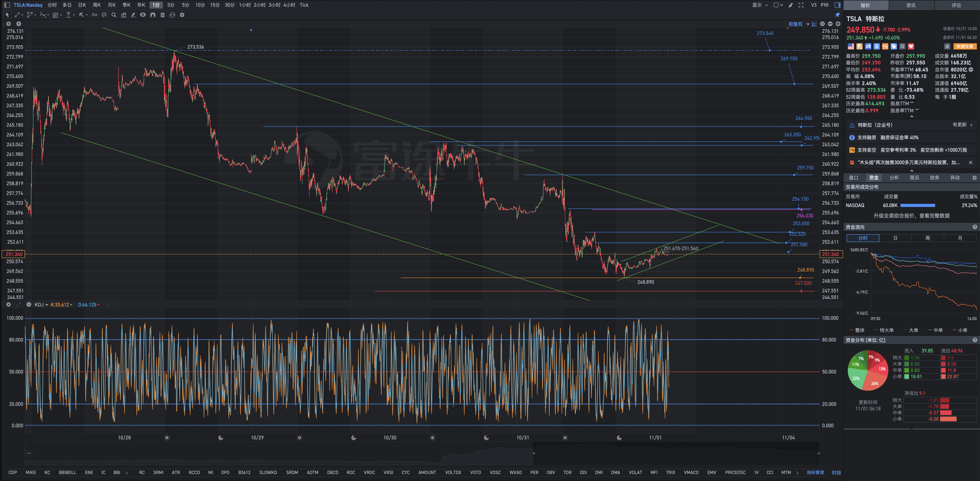
Task: Open 指标管理 indicator management
Action: pyautogui.click(x=815, y=472)
